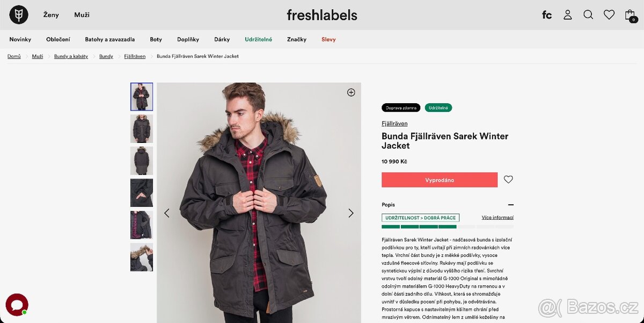Open the Udržitelné menu item

[x=258, y=39]
